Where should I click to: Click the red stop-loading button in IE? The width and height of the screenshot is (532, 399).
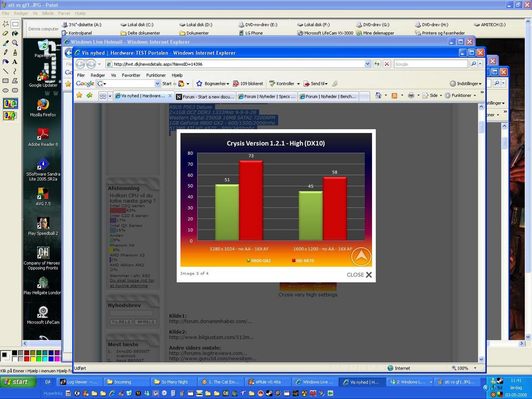pos(387,64)
